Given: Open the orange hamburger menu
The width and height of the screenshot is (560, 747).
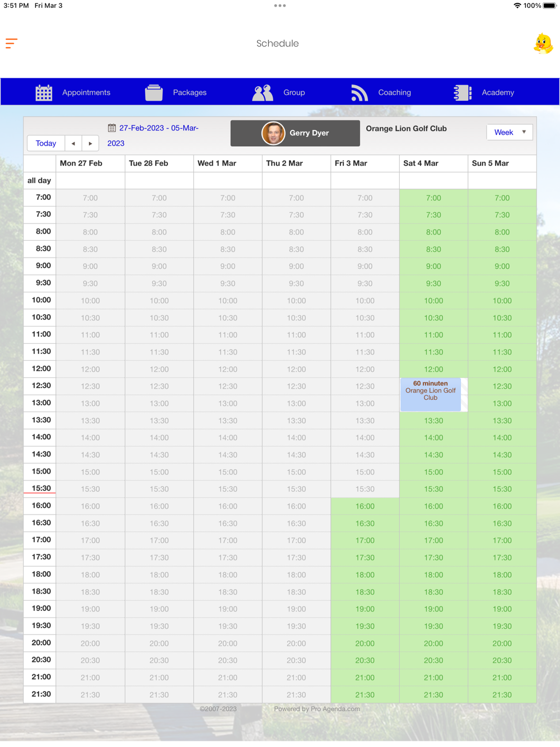Looking at the screenshot, I should click(11, 43).
